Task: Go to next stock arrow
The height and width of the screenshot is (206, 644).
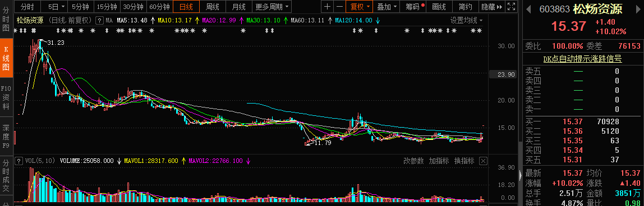Action: [x=638, y=8]
